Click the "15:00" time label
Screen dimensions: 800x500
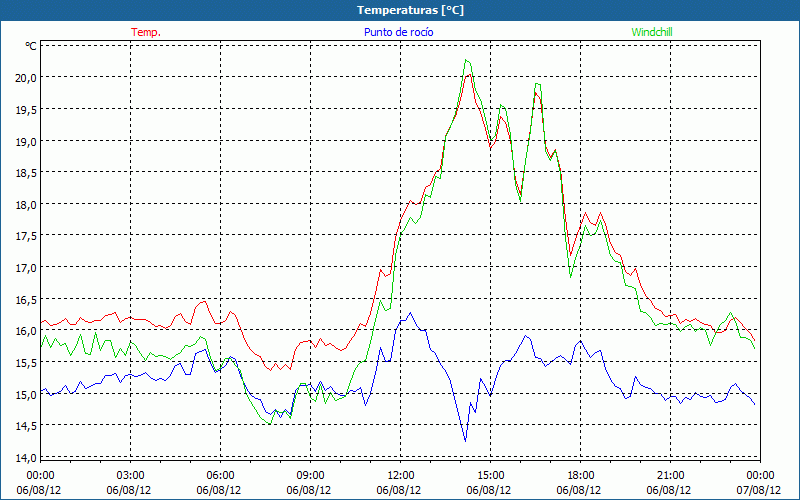click(x=490, y=476)
